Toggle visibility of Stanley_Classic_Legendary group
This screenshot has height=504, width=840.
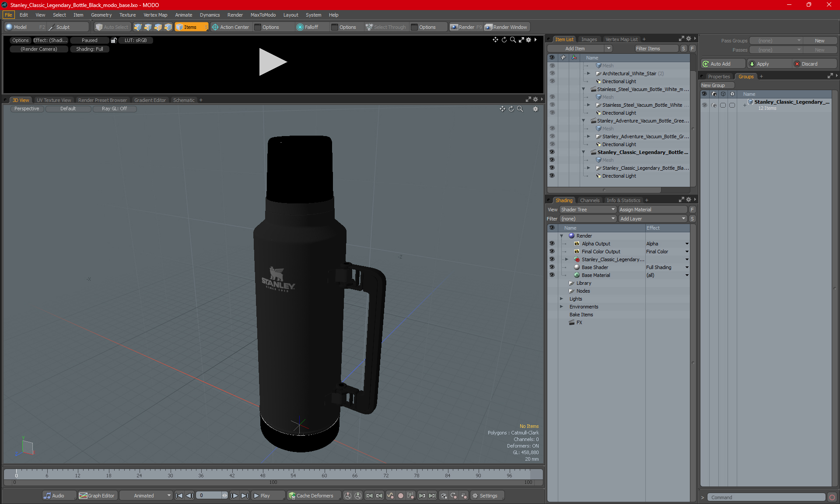[704, 105]
